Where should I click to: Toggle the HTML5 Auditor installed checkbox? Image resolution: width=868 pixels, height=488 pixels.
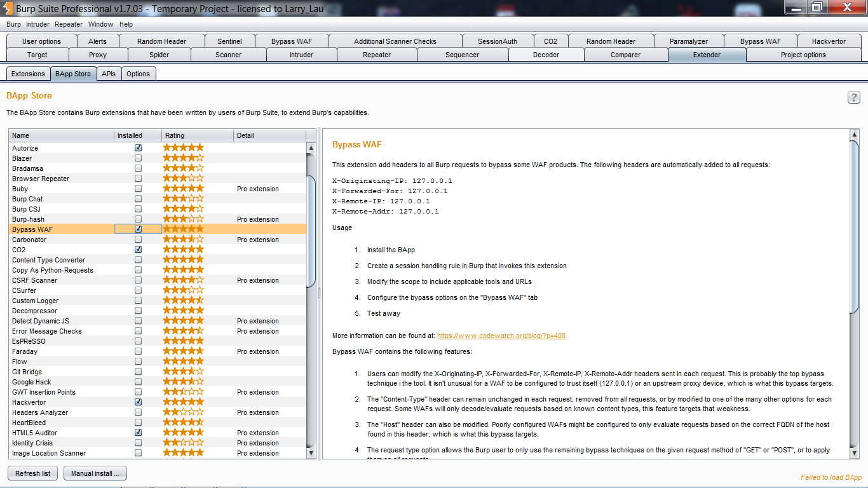point(138,433)
